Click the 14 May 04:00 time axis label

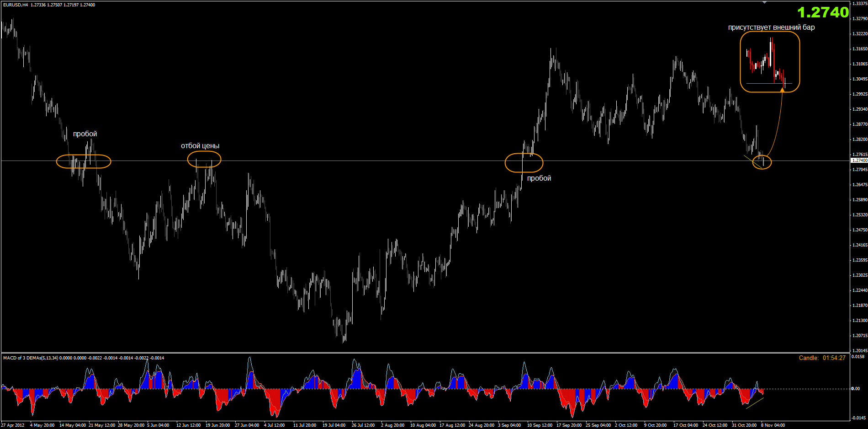pos(73,425)
